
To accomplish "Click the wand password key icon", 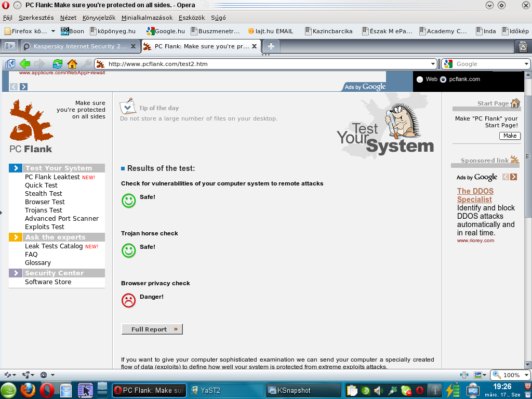I will [x=87, y=64].
